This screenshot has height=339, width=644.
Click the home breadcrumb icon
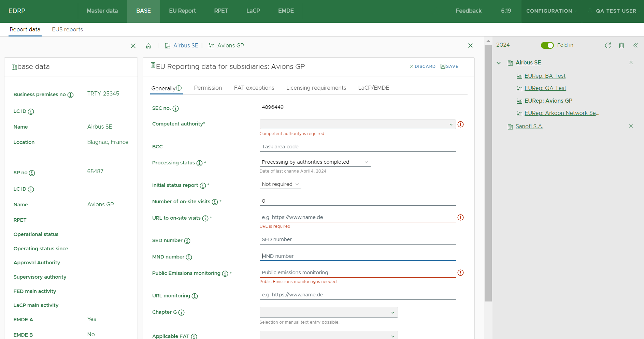click(148, 46)
